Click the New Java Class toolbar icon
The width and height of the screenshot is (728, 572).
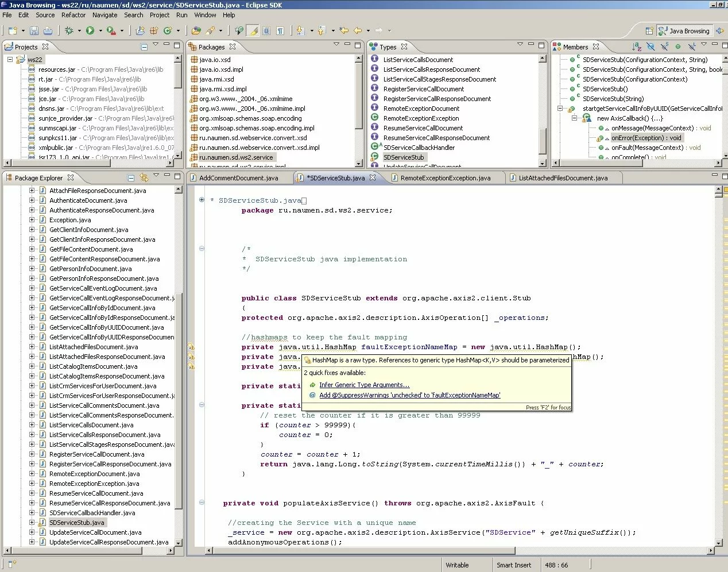coord(168,30)
